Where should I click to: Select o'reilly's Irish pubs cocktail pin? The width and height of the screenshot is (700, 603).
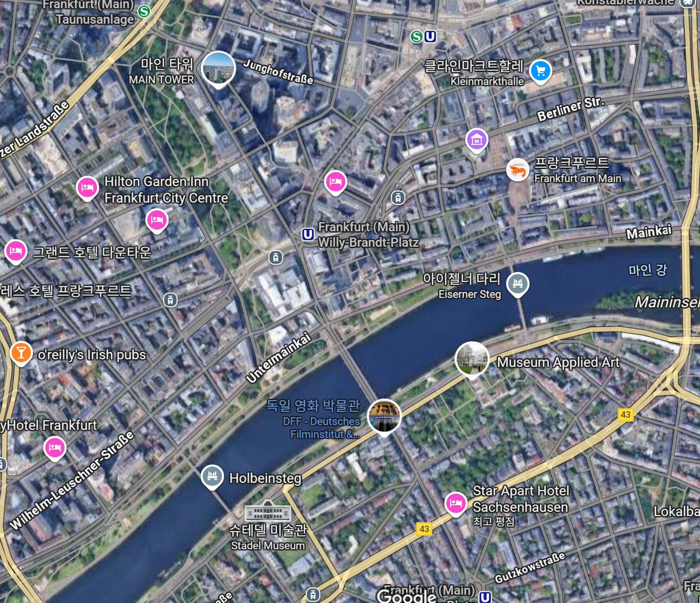coord(21,353)
